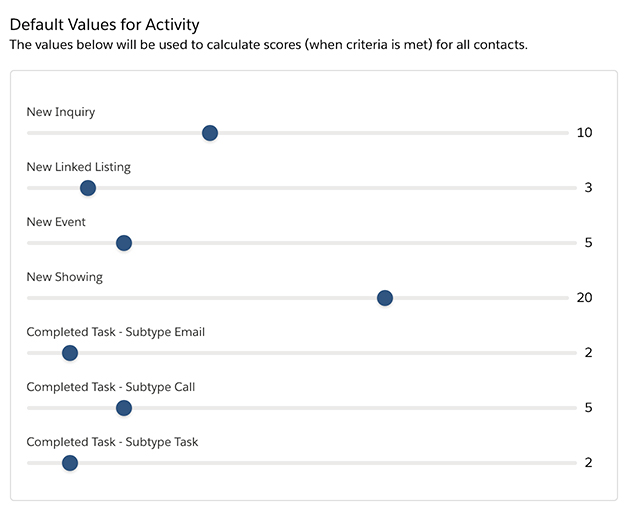Click the Completed Task - Subtype Email label
Screen dimensions: 627x513
[116, 332]
